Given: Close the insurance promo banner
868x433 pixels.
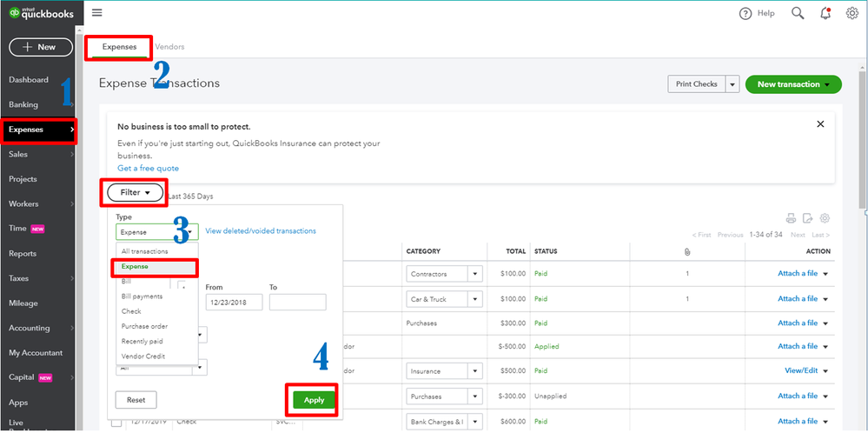Looking at the screenshot, I should (820, 124).
